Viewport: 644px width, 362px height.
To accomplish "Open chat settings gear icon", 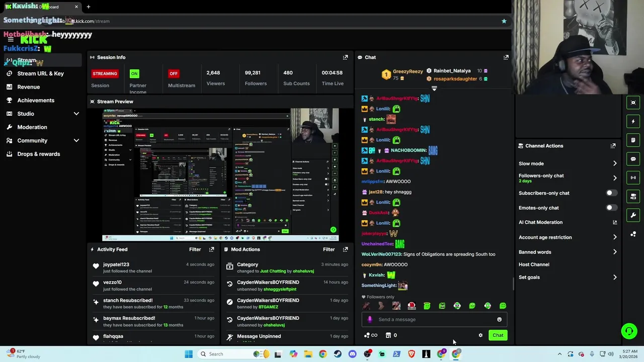I will pos(480,335).
